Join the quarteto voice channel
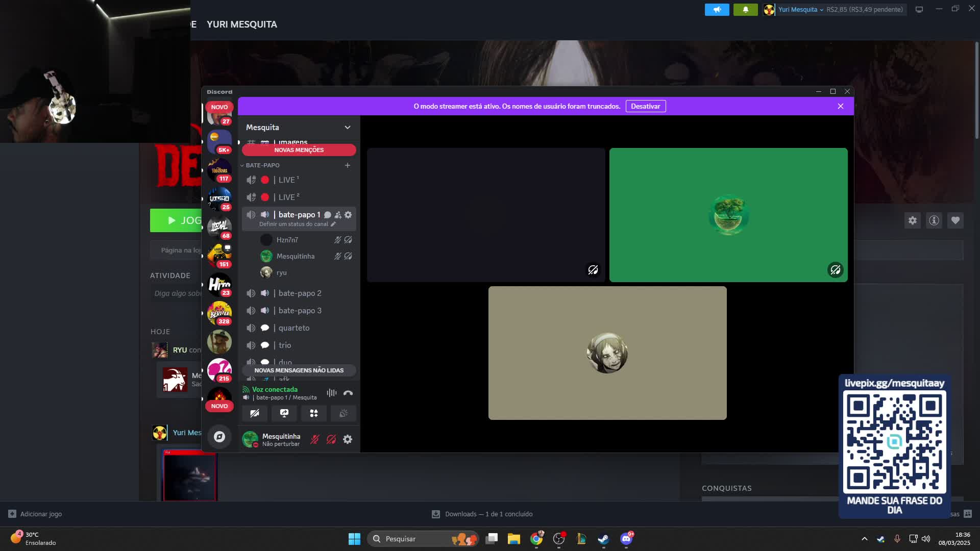Image resolution: width=980 pixels, height=551 pixels. pos(299,328)
